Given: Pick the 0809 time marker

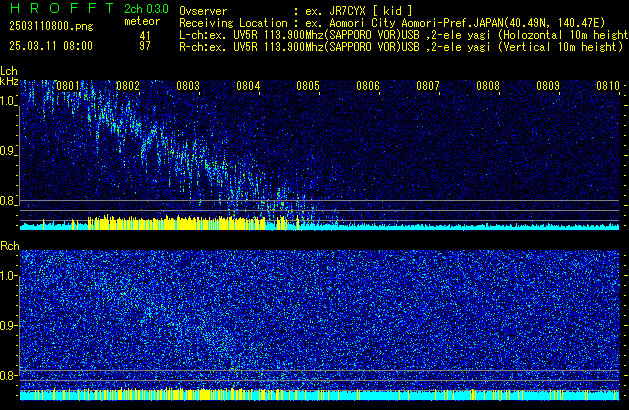Looking at the screenshot, I should tap(548, 86).
